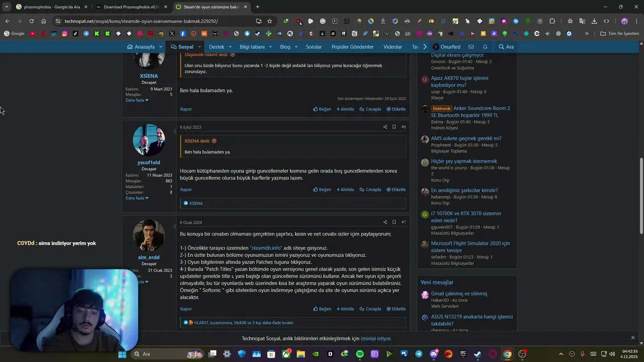Expand the Destek dropdown arrow
644x362 pixels.
point(230,47)
